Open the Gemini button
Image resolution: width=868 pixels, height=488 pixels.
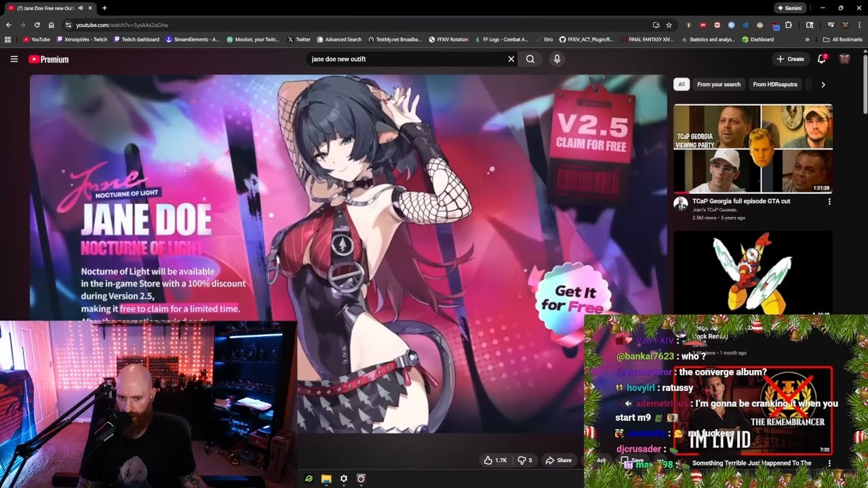790,7
